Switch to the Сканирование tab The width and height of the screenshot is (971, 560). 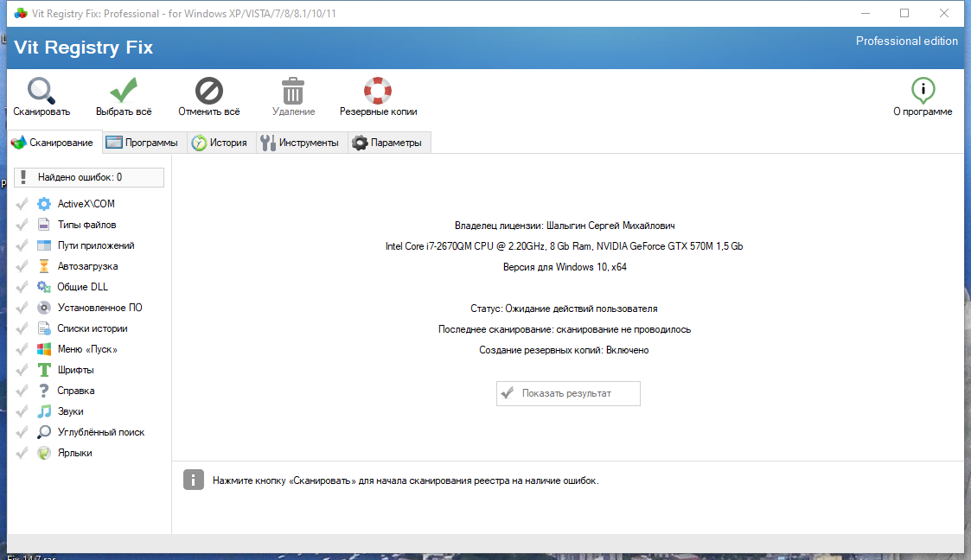54,143
